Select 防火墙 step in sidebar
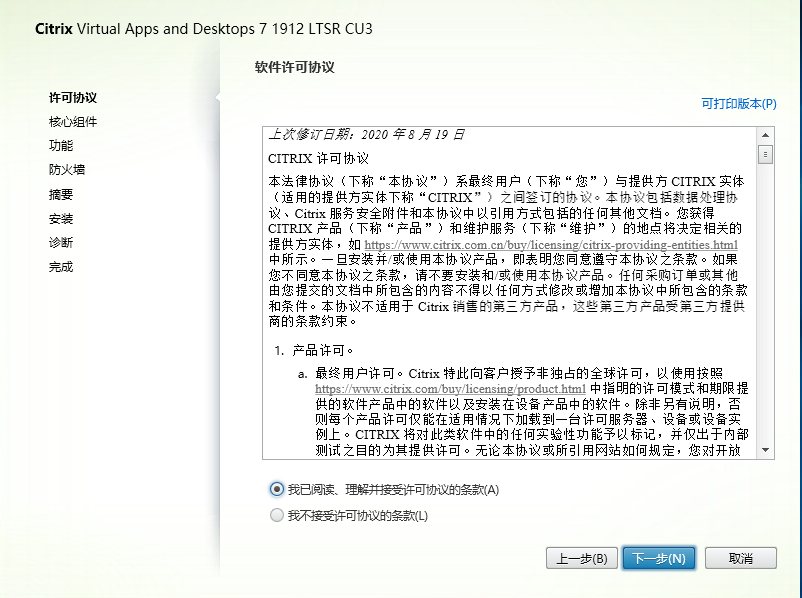 pos(67,170)
